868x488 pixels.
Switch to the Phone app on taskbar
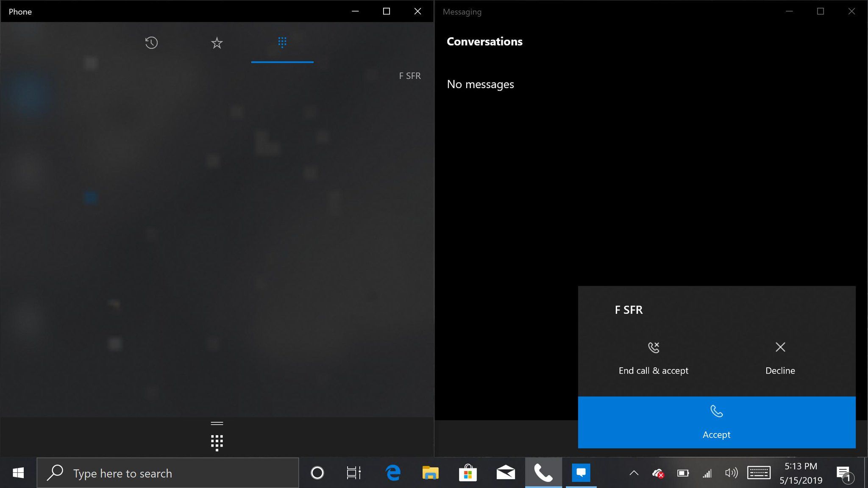tap(543, 473)
